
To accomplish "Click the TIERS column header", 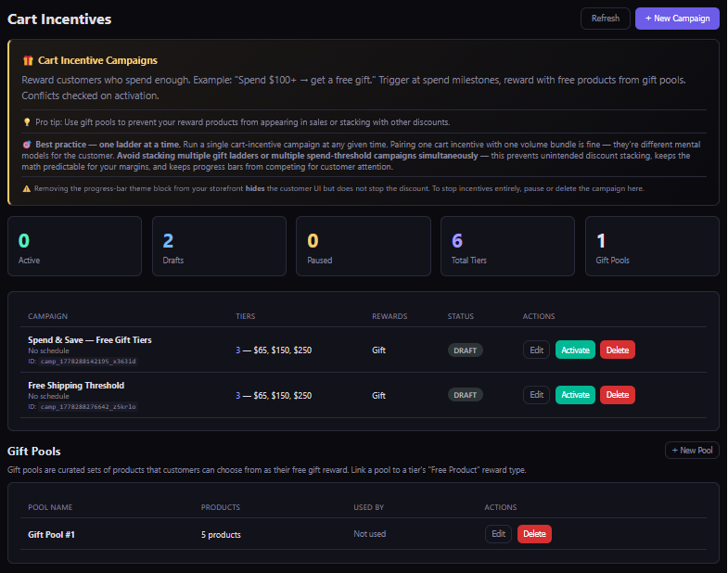I will point(245,316).
